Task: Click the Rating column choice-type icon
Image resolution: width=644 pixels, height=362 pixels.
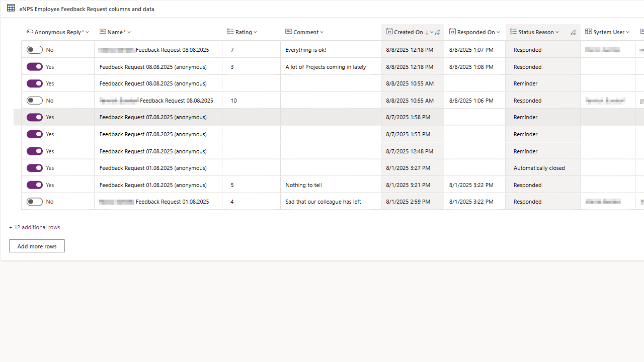Action: (230, 32)
